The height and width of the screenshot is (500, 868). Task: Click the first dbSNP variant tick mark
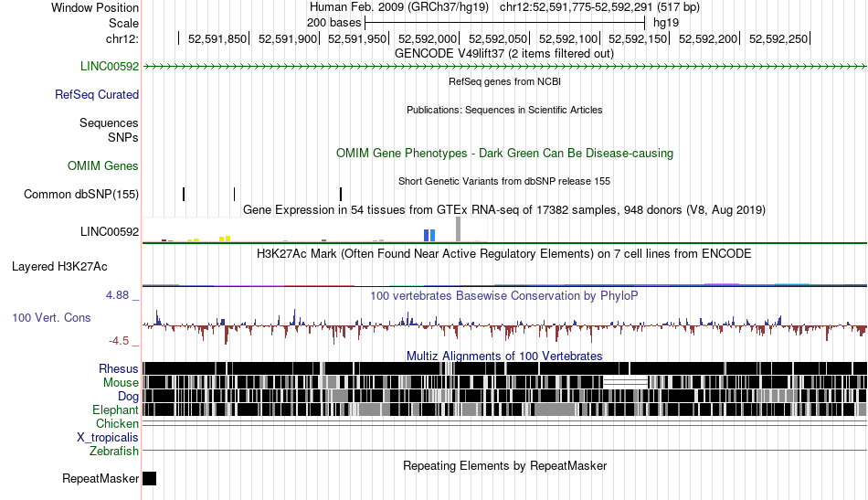(x=184, y=195)
